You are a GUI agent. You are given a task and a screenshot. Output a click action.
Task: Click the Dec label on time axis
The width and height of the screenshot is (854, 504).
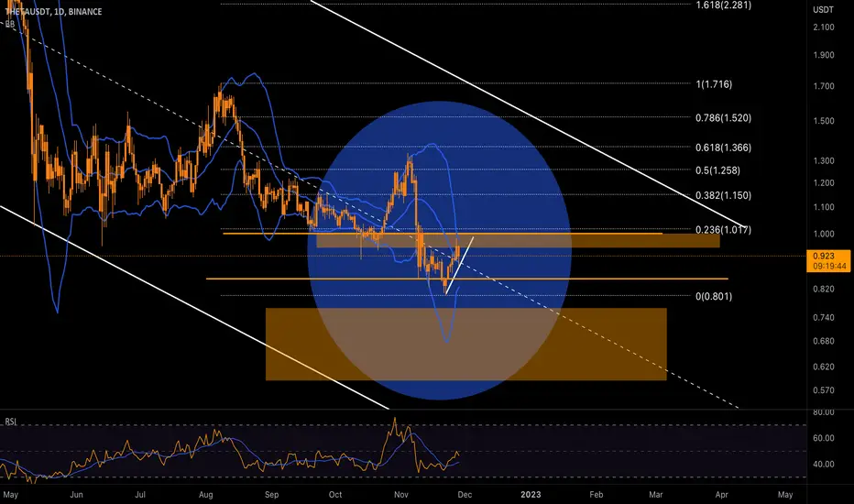point(465,495)
